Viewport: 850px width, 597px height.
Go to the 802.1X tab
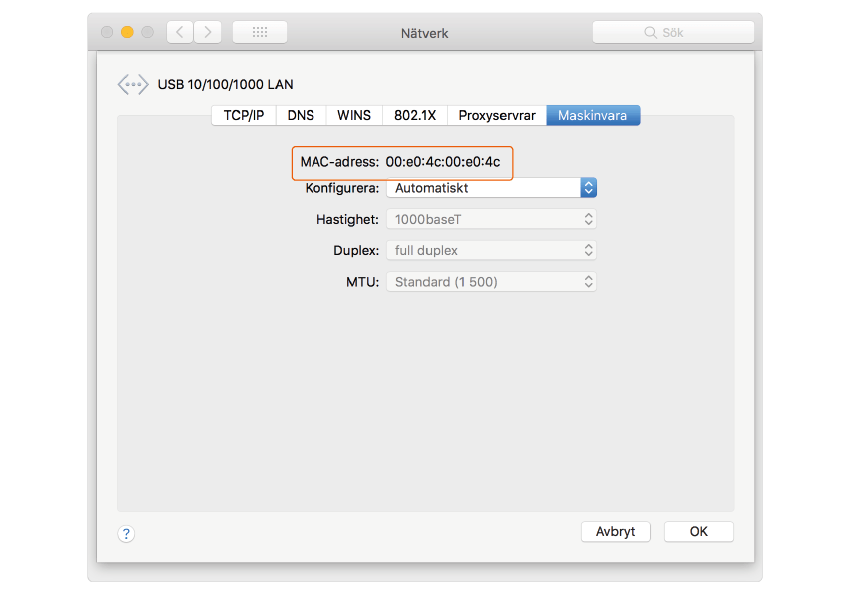(x=414, y=115)
